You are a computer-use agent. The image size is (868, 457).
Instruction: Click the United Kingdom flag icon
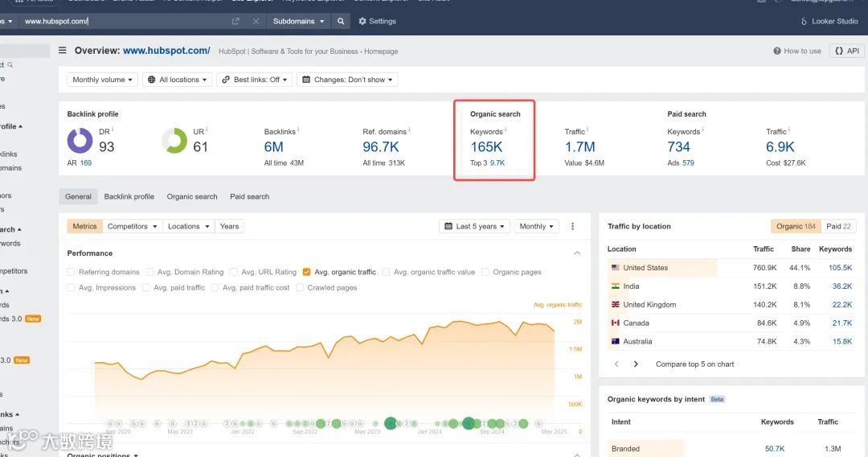(615, 304)
